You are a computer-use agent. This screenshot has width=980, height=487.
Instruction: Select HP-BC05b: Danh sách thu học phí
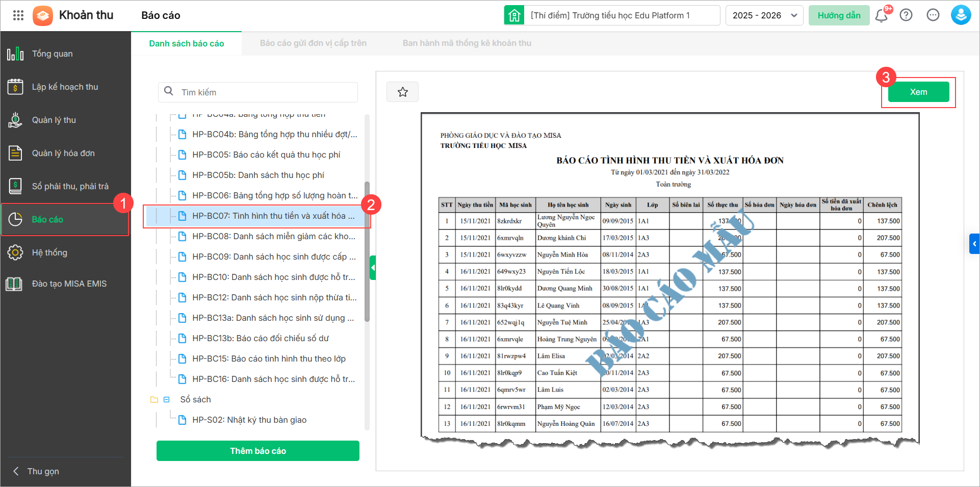pyautogui.click(x=258, y=175)
